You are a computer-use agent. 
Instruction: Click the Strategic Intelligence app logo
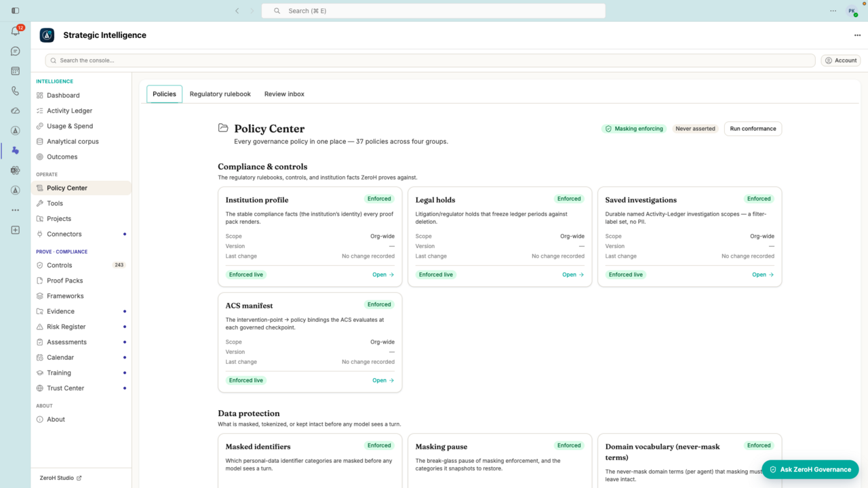click(47, 35)
